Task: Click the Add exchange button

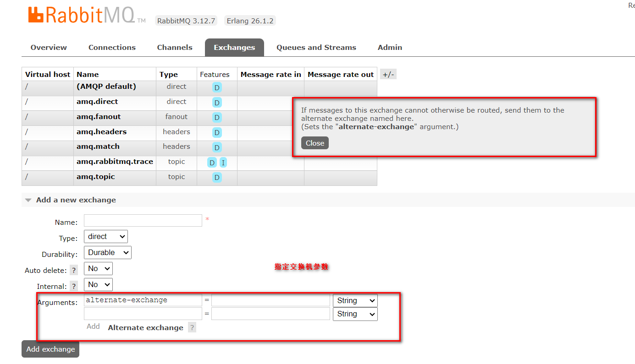Action: click(50, 349)
